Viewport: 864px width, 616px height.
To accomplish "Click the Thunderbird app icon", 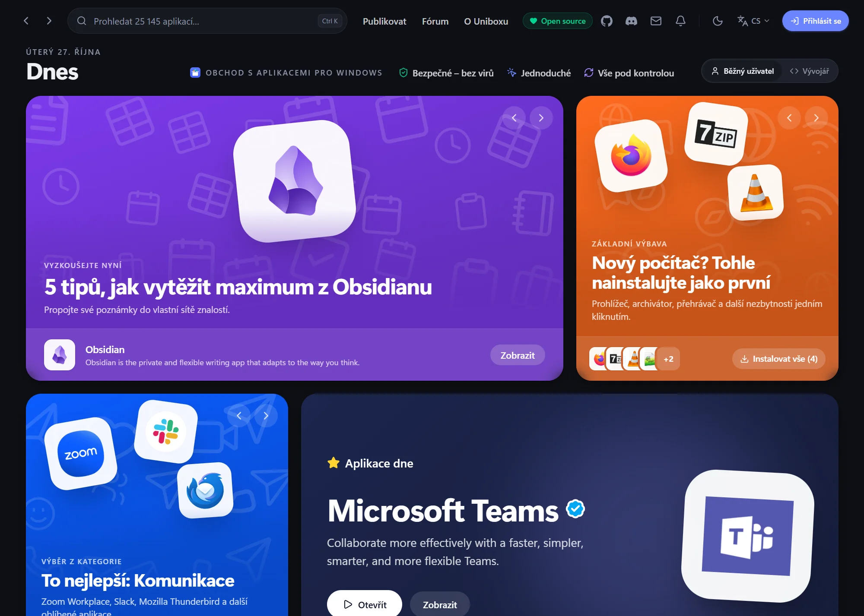I will 205,490.
